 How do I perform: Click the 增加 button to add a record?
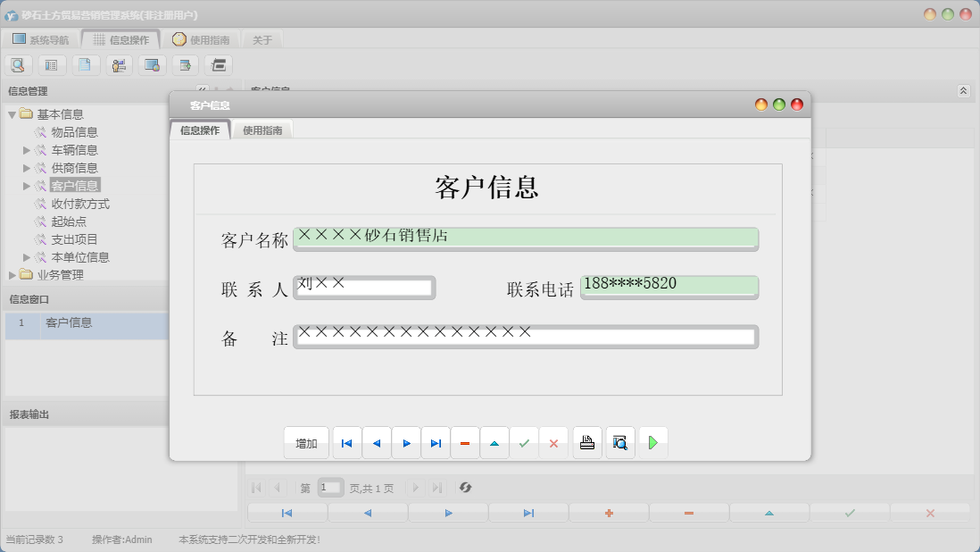pyautogui.click(x=304, y=442)
